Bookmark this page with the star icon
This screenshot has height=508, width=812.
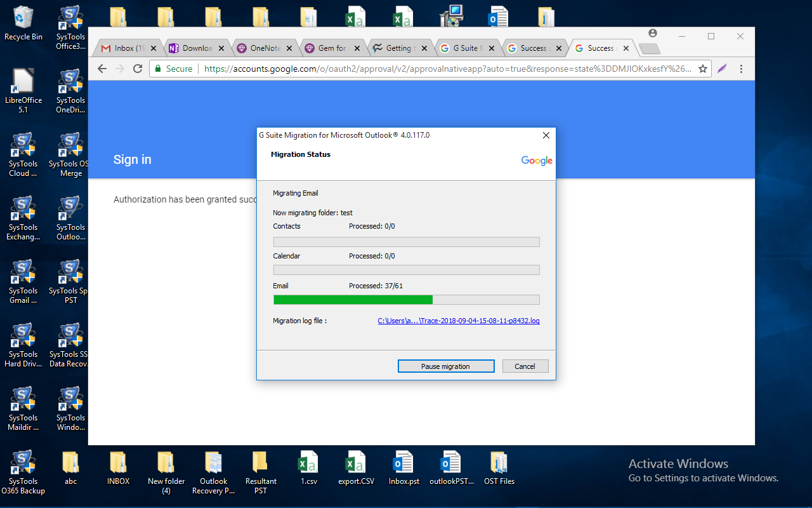pyautogui.click(x=703, y=69)
